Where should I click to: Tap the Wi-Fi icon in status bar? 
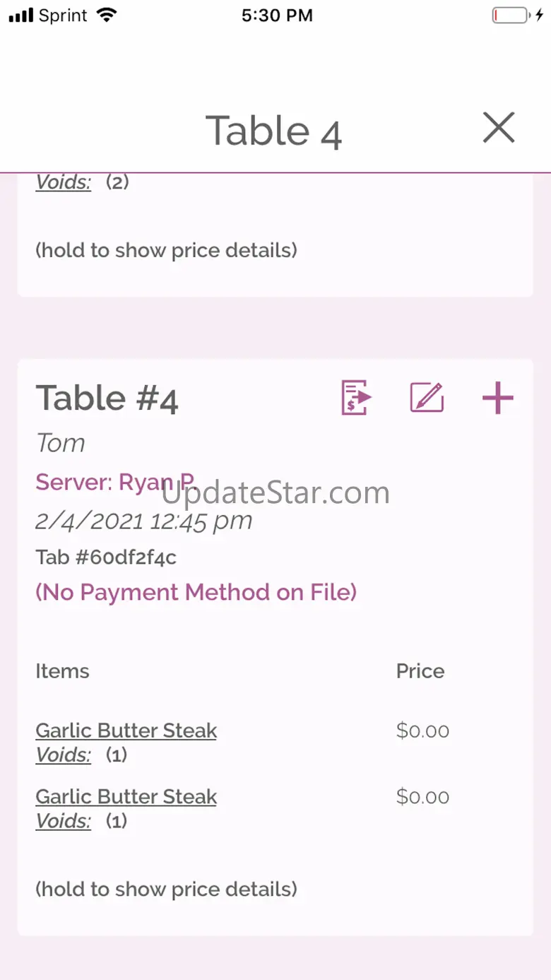pyautogui.click(x=107, y=16)
